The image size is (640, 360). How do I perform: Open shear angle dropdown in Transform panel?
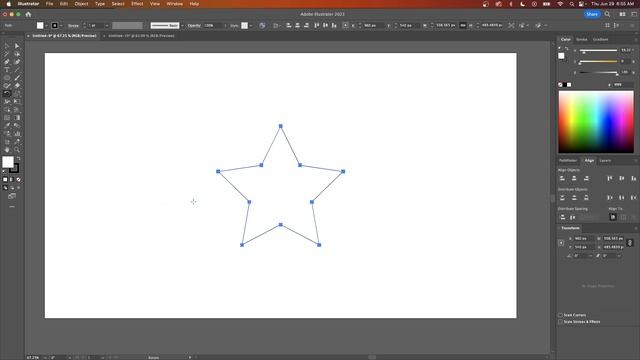[x=619, y=256]
